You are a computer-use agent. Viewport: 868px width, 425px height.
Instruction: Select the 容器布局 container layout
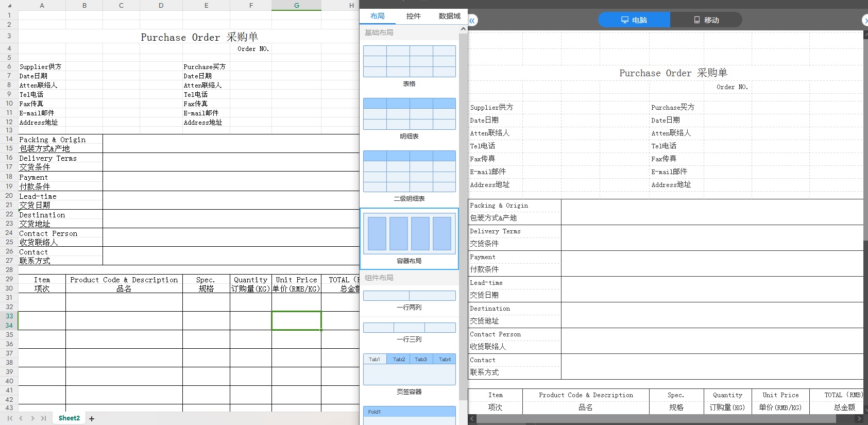pos(409,234)
